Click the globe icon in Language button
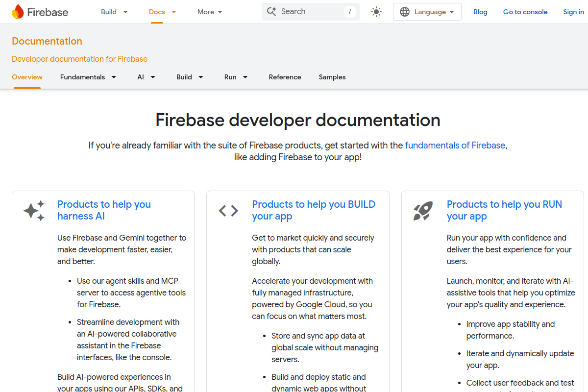The height and width of the screenshot is (392, 588). (x=405, y=12)
